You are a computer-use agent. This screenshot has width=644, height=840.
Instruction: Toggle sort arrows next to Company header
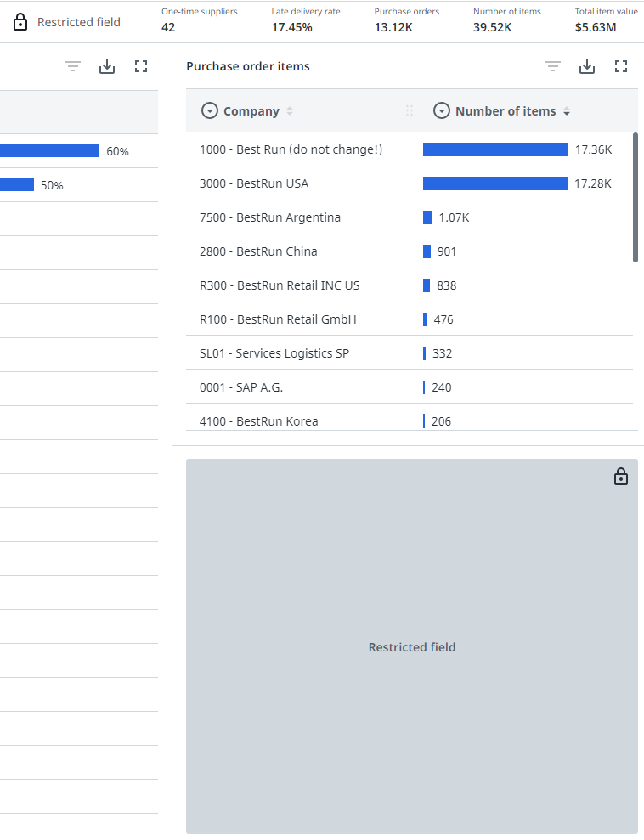pyautogui.click(x=290, y=111)
